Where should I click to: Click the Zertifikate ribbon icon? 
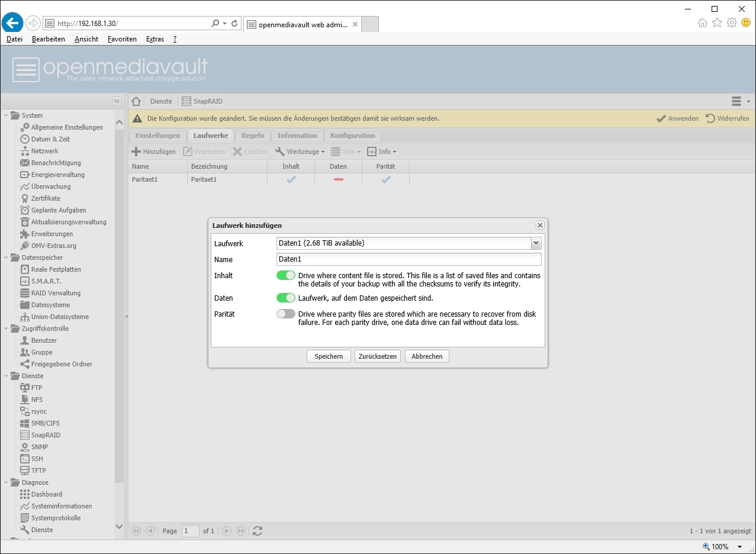(25, 198)
